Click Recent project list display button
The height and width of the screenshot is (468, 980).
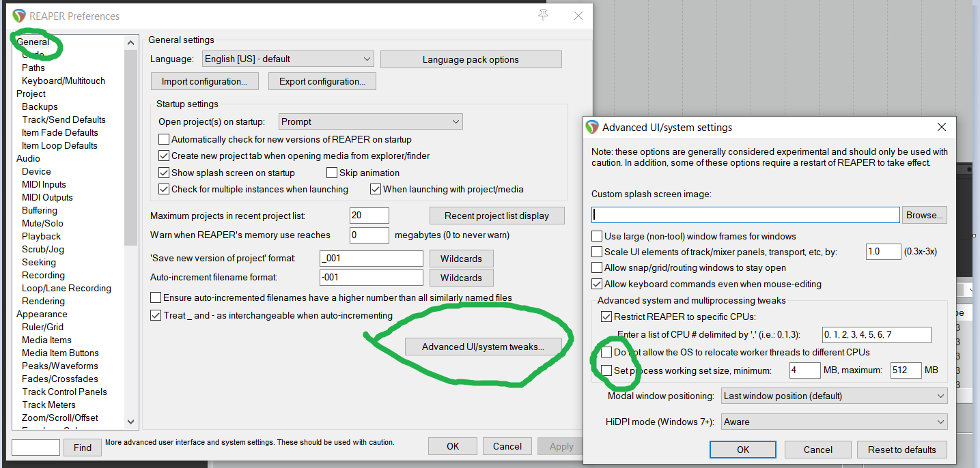point(496,216)
